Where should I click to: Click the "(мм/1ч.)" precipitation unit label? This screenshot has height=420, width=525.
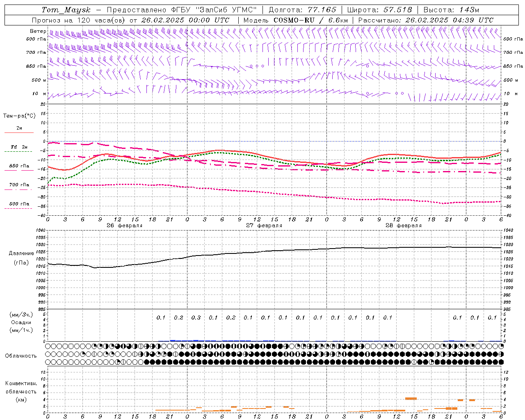point(21,330)
